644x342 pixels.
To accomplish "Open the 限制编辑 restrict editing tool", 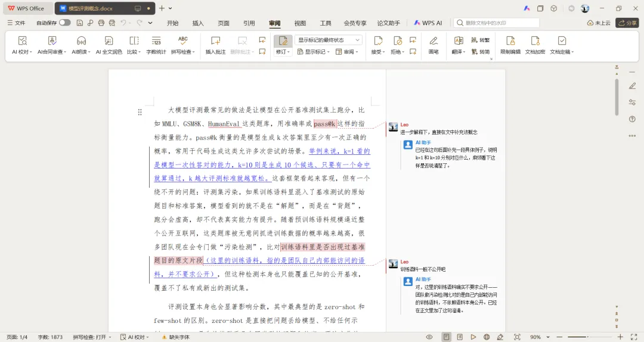I will [510, 45].
